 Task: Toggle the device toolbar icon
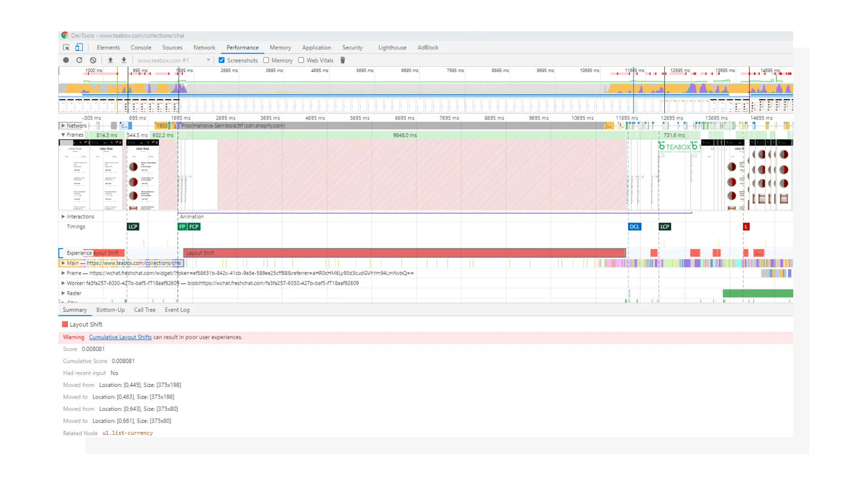tap(78, 47)
